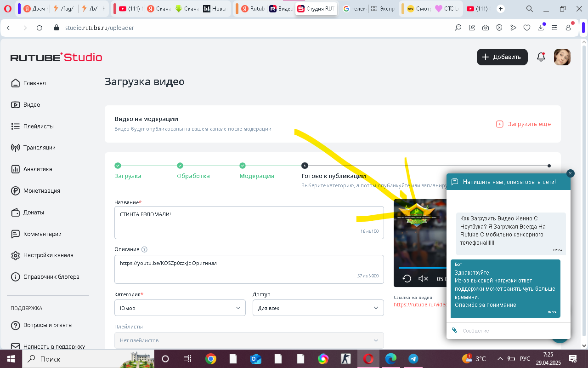Open the Главная sidebar section
The width and height of the screenshot is (588, 368).
(28, 83)
